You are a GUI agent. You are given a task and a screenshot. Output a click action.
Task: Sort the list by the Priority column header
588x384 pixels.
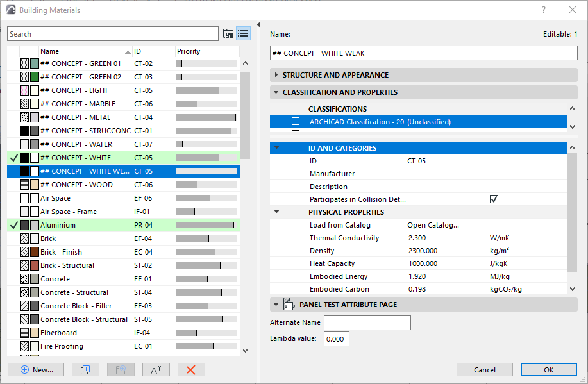207,51
